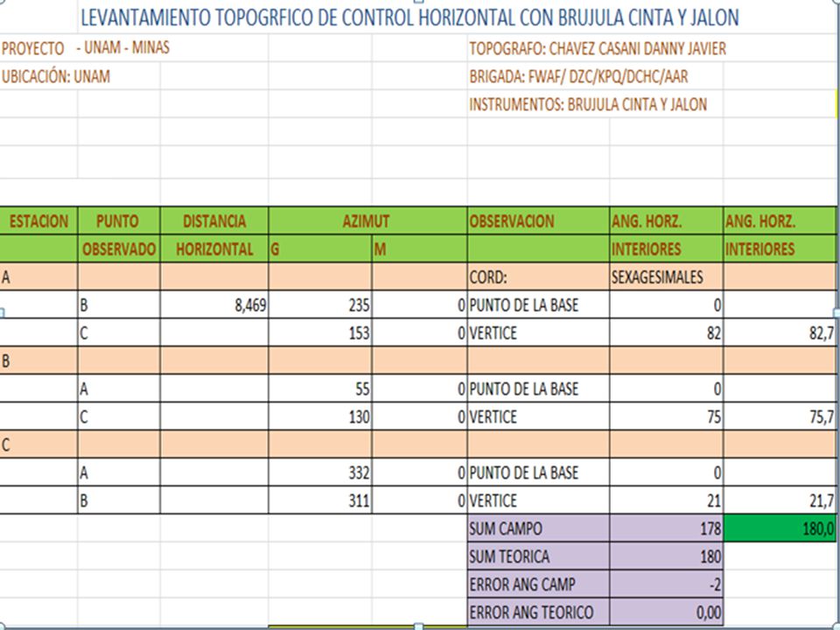840x630 pixels.
Task: Click the HORIZONTAL header cell
Action: click(x=213, y=248)
